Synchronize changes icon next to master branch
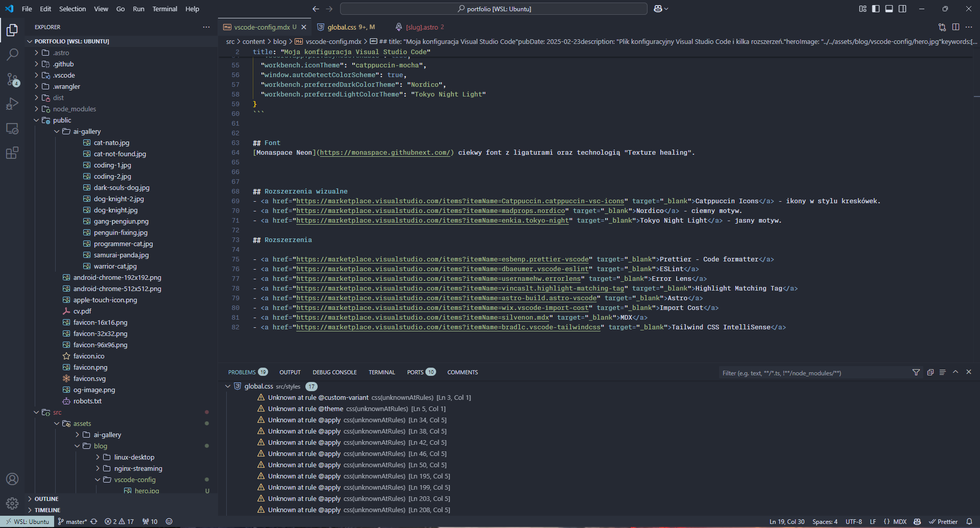The image size is (980, 528). (x=94, y=521)
